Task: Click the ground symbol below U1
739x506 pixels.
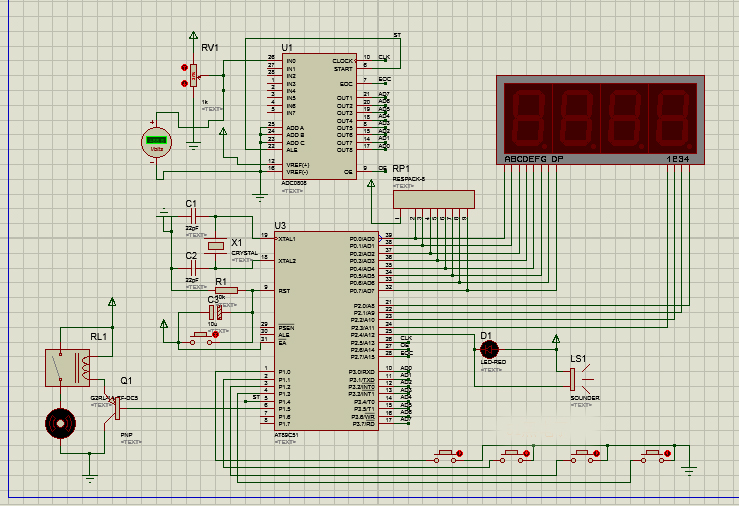Action: coord(260,197)
